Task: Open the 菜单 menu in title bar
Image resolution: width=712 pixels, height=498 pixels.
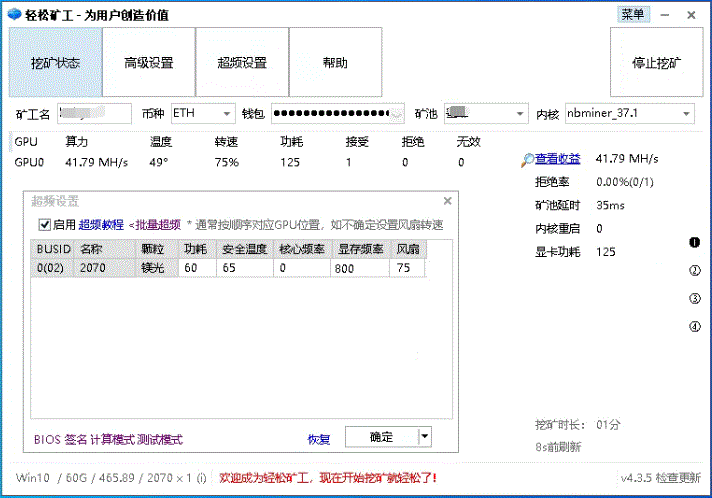Action: [x=633, y=14]
